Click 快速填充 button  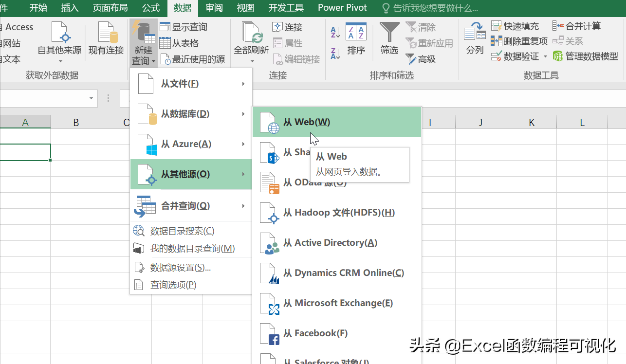[515, 26]
